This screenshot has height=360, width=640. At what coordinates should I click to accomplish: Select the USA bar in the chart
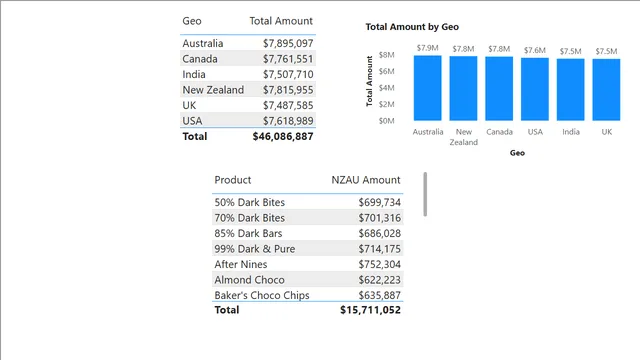pos(535,89)
